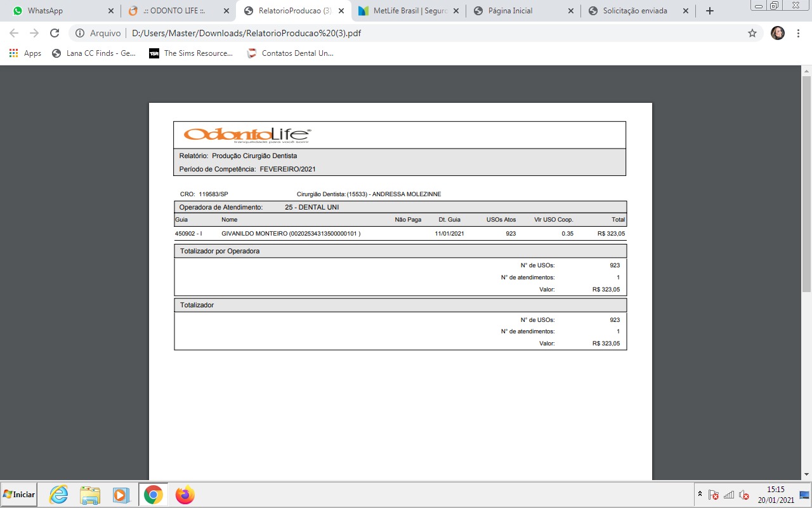Viewport: 812px width, 508px height.
Task: Open the Contatos Dental Un bookmark
Action: coord(290,53)
